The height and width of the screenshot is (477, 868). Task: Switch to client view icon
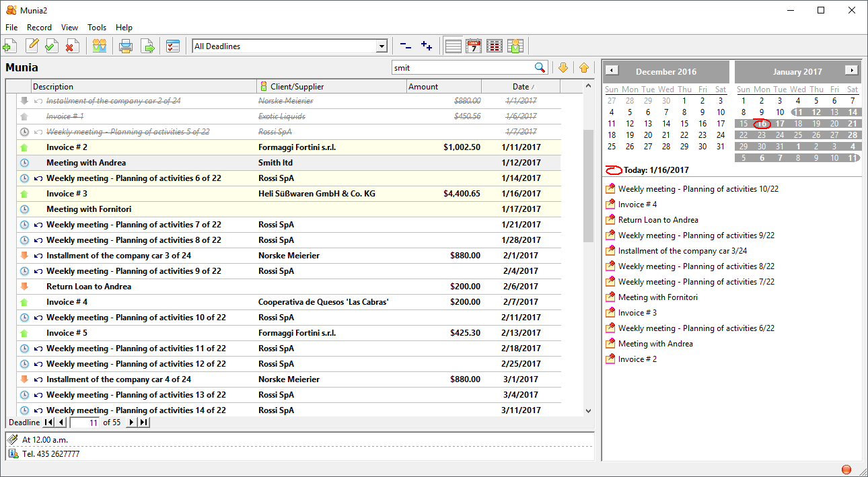point(515,46)
